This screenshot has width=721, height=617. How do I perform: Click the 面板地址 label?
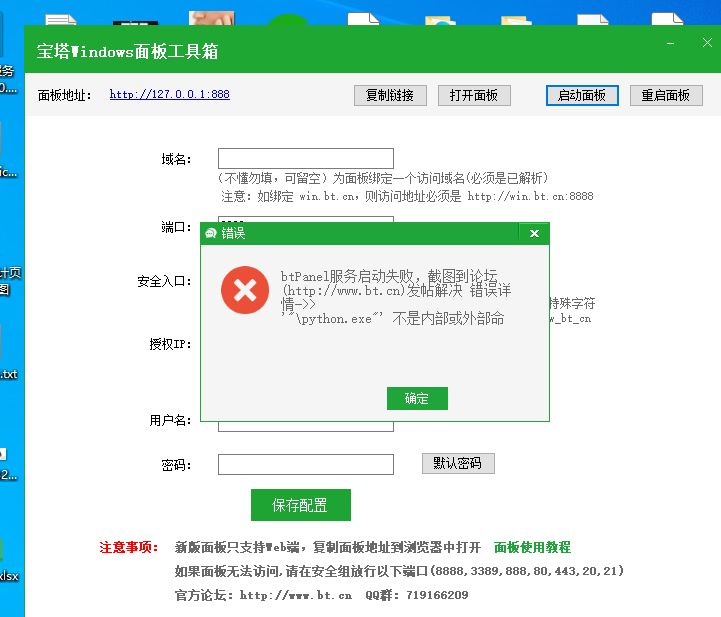coord(64,96)
